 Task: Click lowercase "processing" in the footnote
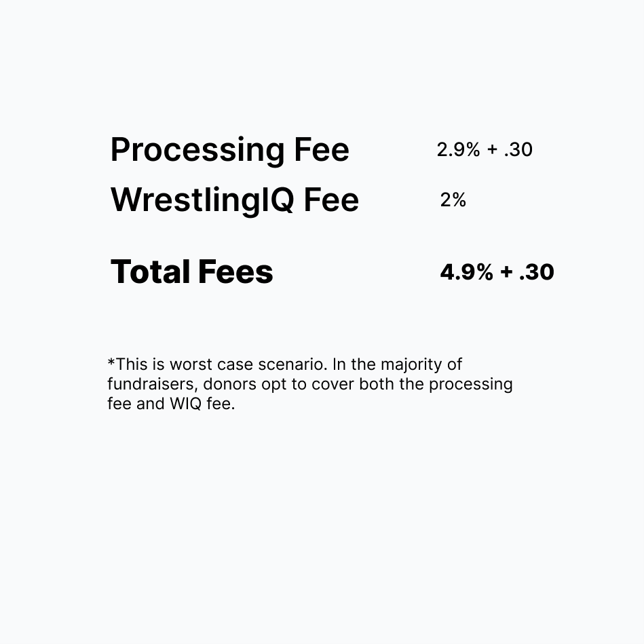471,385
